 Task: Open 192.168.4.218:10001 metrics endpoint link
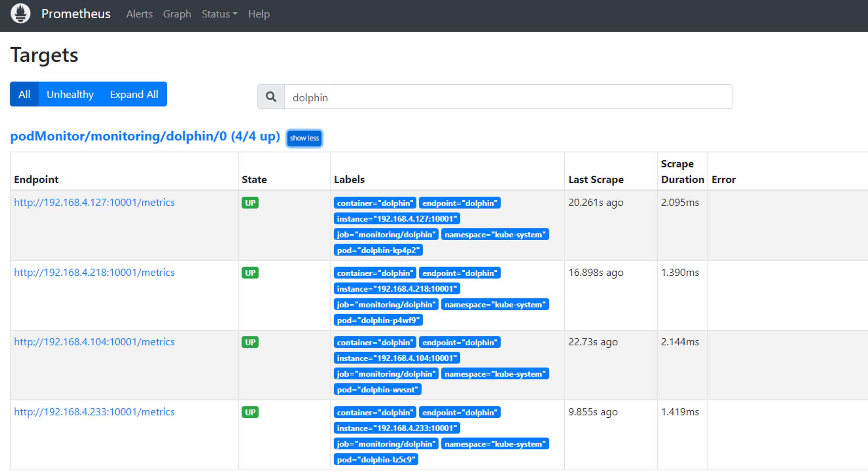(94, 273)
